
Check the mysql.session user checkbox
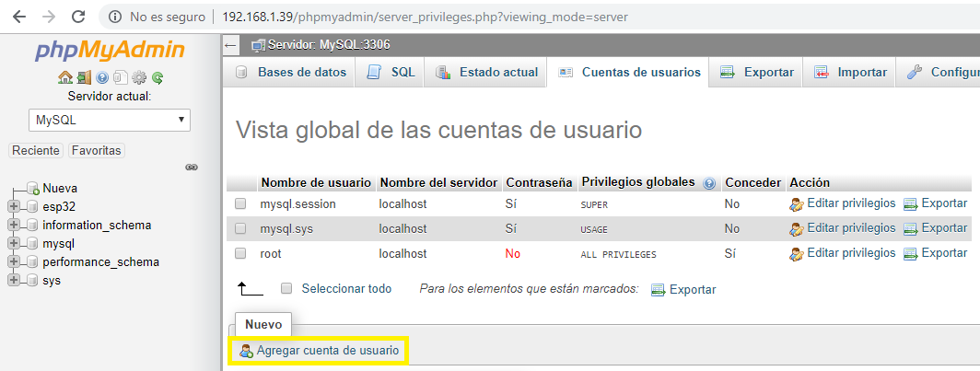click(x=240, y=203)
